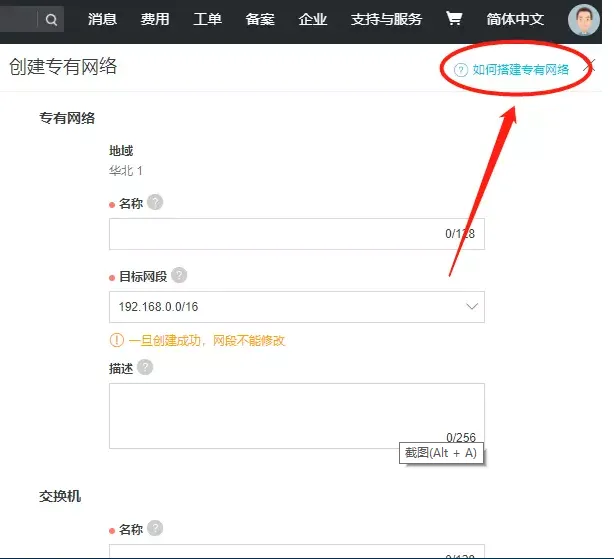Click the help icon next to 目标网段
The image size is (614, 559).
coord(179,275)
